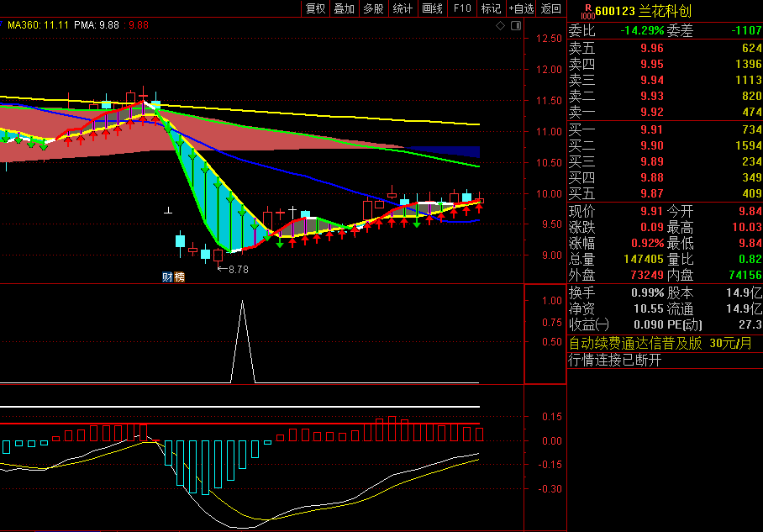
Task: Click the 买五 price 9.87
Action: pyautogui.click(x=651, y=193)
